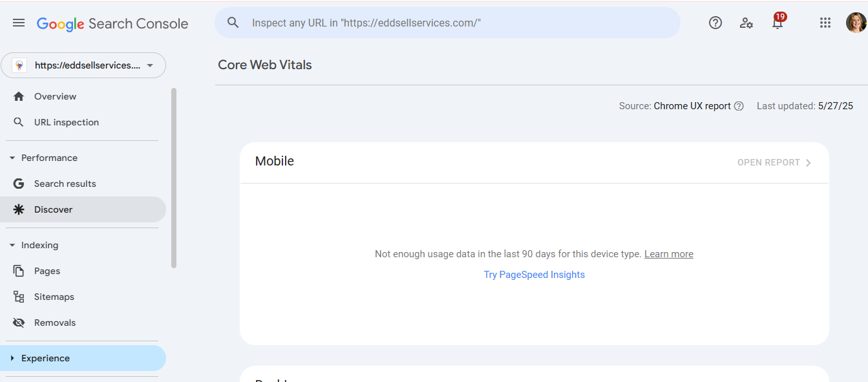Click the Discover asterisk icon
This screenshot has height=382, width=868.
[x=19, y=209]
